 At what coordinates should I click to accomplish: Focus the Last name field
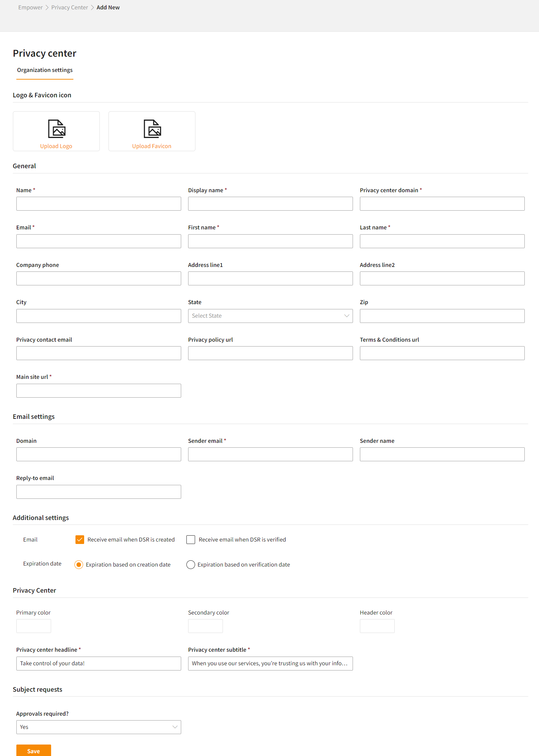click(442, 241)
